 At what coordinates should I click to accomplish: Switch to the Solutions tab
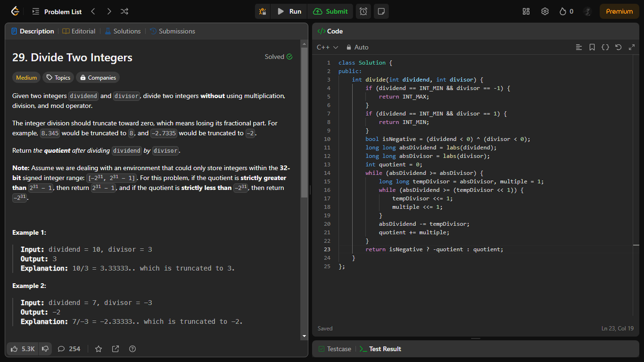pyautogui.click(x=122, y=31)
